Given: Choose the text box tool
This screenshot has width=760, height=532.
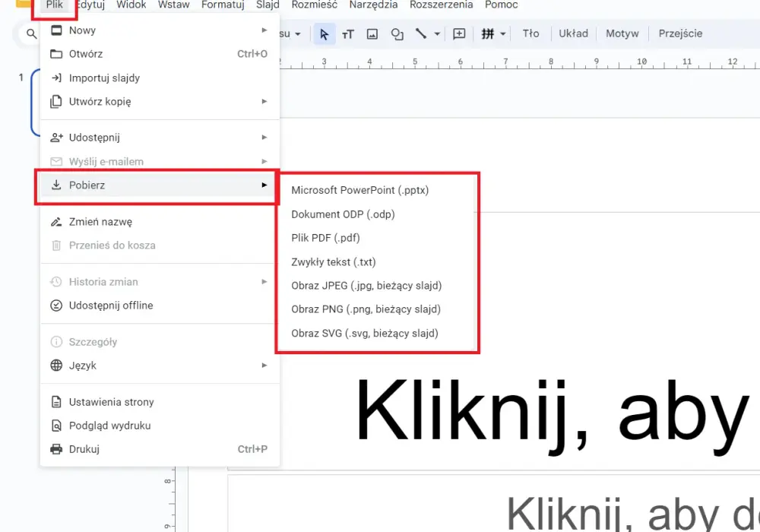Looking at the screenshot, I should coord(348,34).
